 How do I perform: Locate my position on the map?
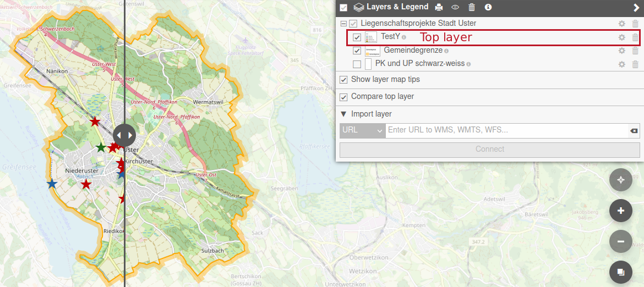[621, 180]
